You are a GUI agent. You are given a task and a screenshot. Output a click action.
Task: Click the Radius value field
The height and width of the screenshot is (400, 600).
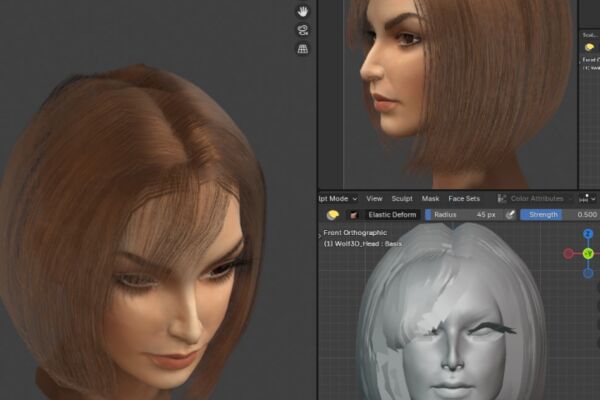(x=463, y=215)
